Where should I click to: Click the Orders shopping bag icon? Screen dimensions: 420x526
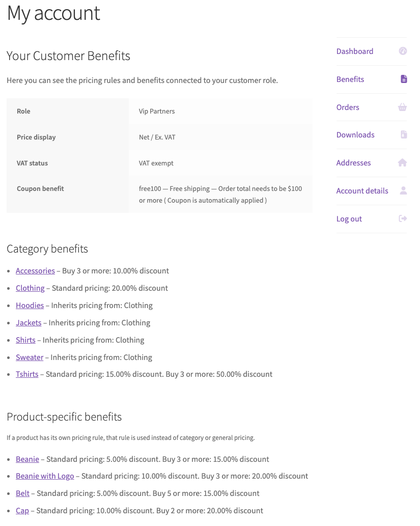point(402,107)
